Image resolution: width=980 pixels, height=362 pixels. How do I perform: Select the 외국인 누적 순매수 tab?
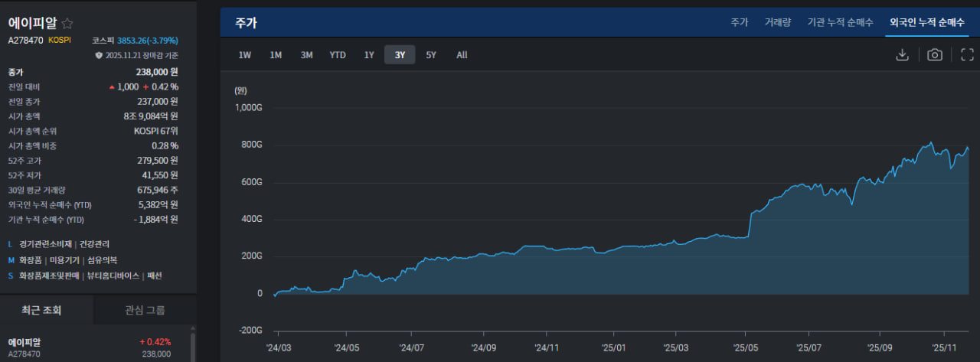pos(926,23)
